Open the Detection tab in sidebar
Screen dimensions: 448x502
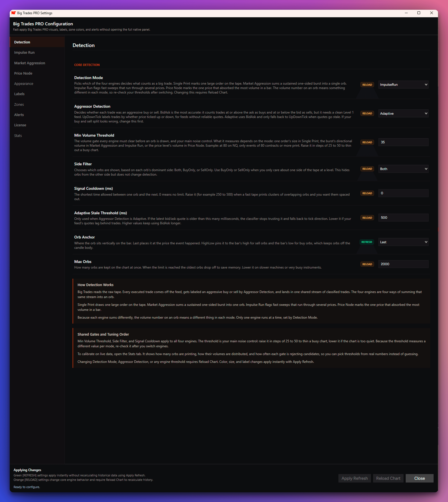[x=37, y=42]
